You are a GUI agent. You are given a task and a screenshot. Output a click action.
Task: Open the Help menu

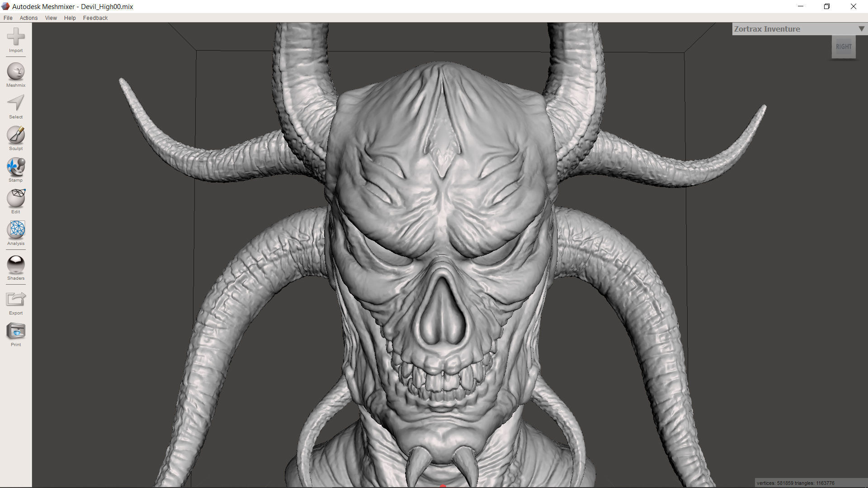point(70,18)
